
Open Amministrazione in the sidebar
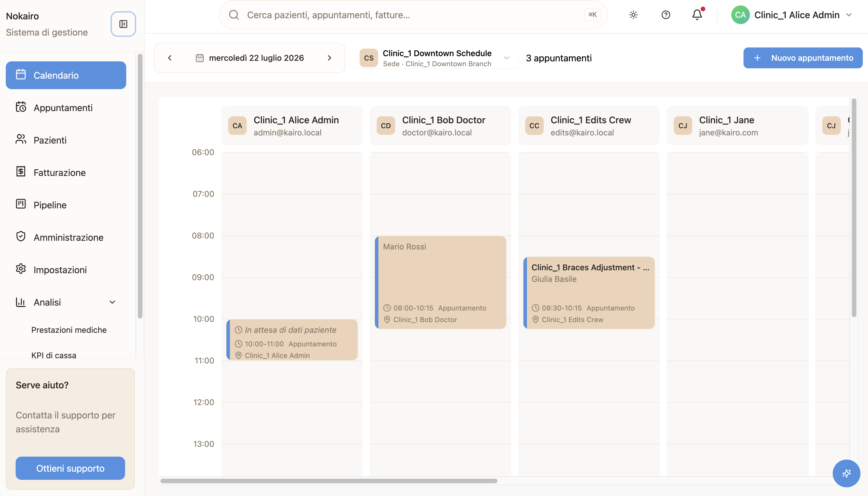click(66, 237)
